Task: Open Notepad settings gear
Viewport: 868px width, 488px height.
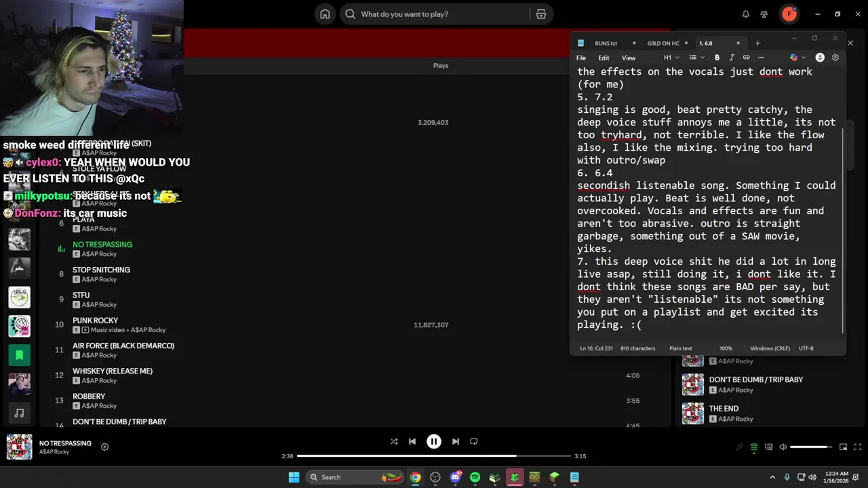Action: point(835,58)
